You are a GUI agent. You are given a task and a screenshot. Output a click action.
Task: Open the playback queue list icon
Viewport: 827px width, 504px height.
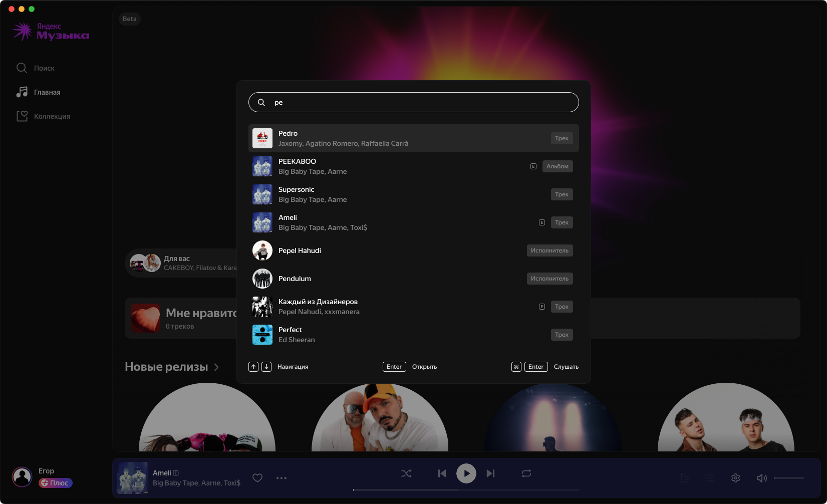(710, 478)
